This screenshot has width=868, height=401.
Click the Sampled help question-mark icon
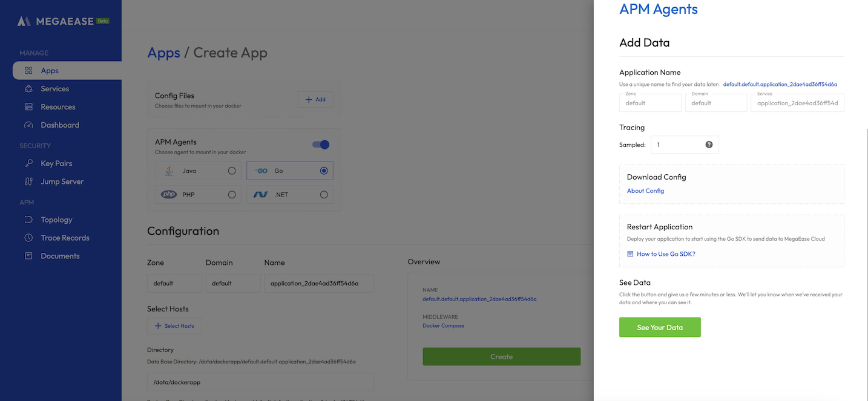click(709, 145)
